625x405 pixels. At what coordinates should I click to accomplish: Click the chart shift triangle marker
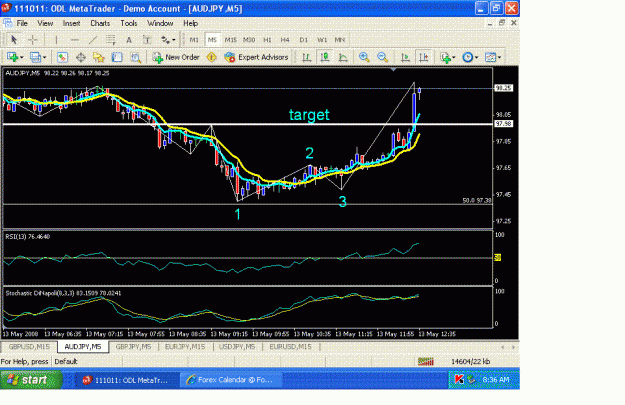pos(393,69)
